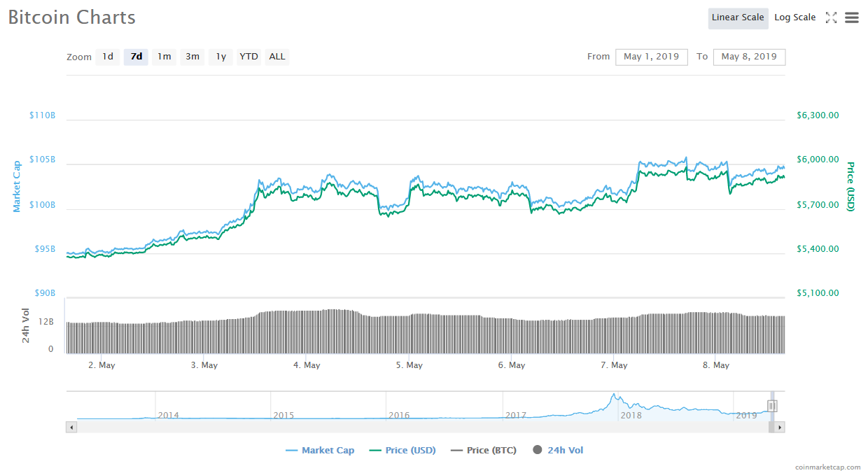
Task: Click the $5,400.00 price axis label
Action: (x=818, y=249)
